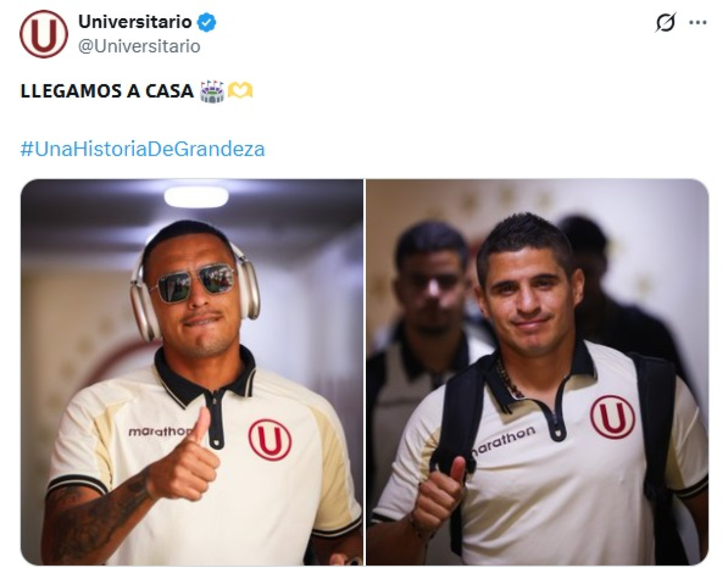Viewport: 728px width, 568px height.
Task: Visit the @Universitario handle link
Action: click(139, 46)
